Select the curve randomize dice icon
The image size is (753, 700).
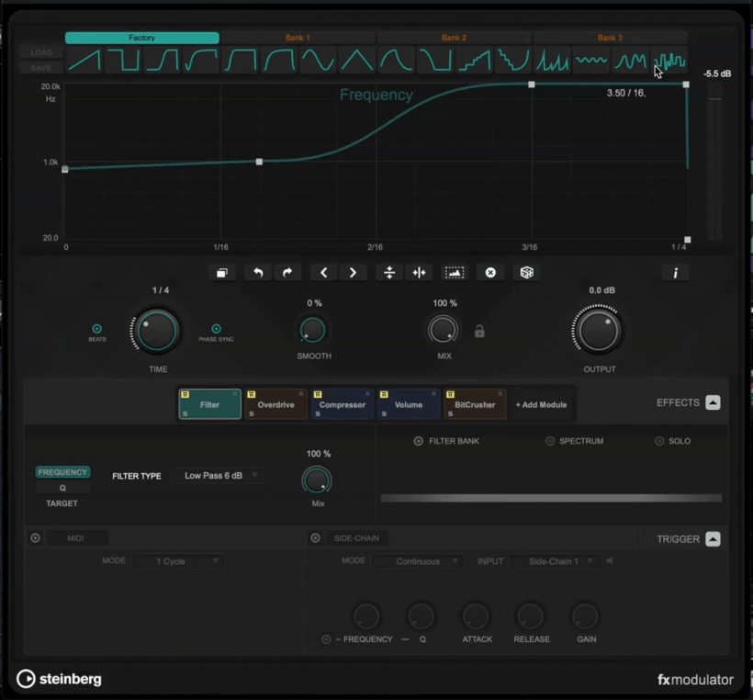525,272
